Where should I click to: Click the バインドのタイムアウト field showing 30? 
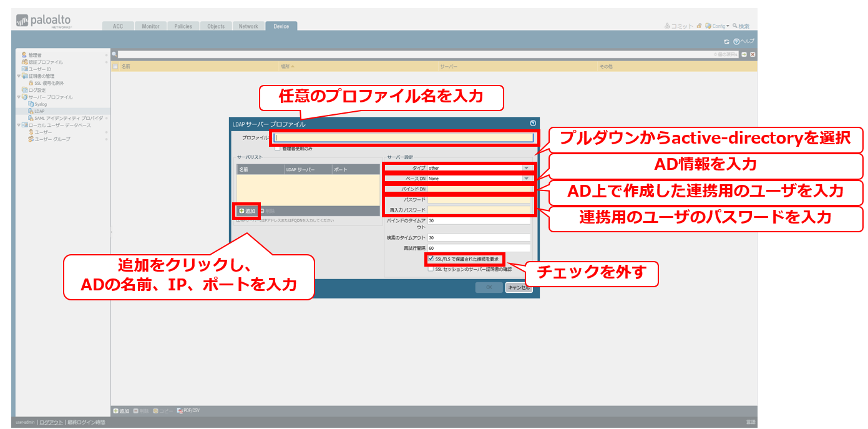(x=479, y=220)
